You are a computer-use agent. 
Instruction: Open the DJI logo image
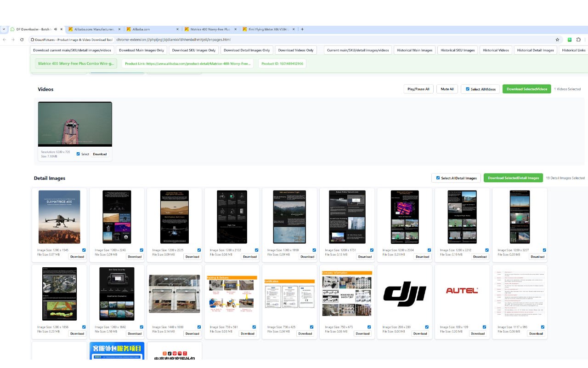[405, 293]
